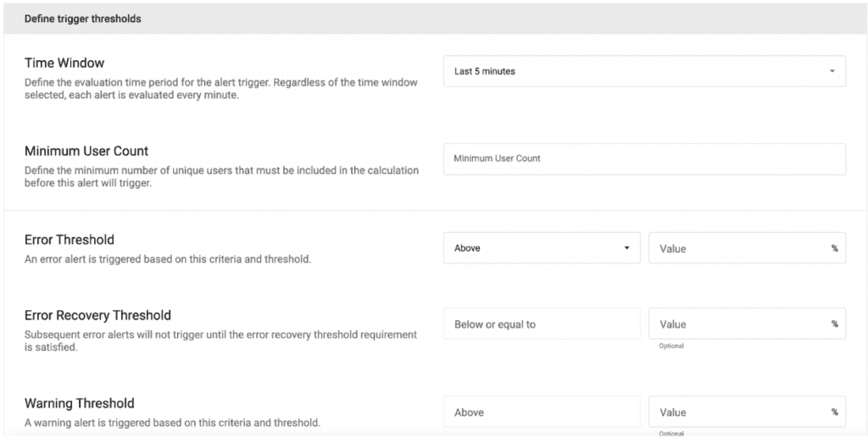
Task: Click the percent symbol in the Error Threshold value field
Action: click(x=835, y=248)
